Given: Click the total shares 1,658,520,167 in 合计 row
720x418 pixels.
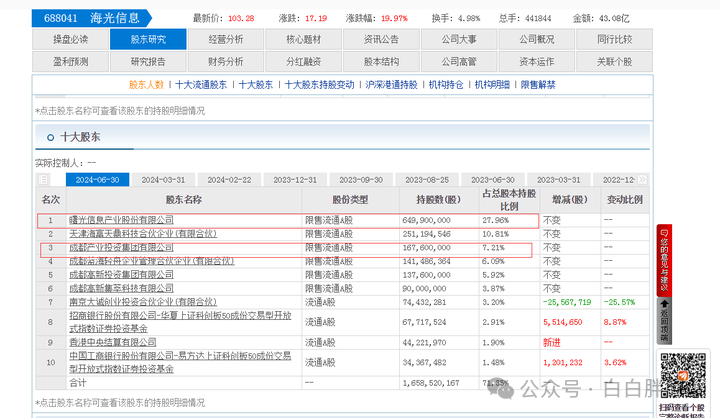Looking at the screenshot, I should (x=431, y=383).
